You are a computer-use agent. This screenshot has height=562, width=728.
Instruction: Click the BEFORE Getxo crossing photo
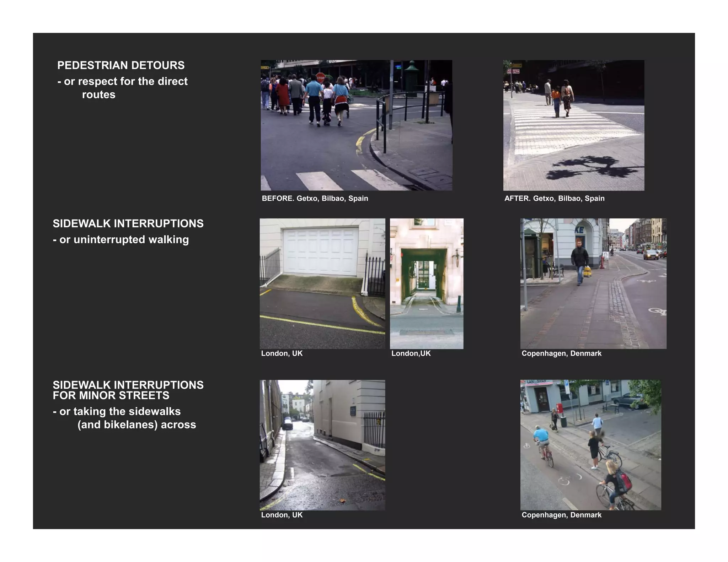click(356, 125)
